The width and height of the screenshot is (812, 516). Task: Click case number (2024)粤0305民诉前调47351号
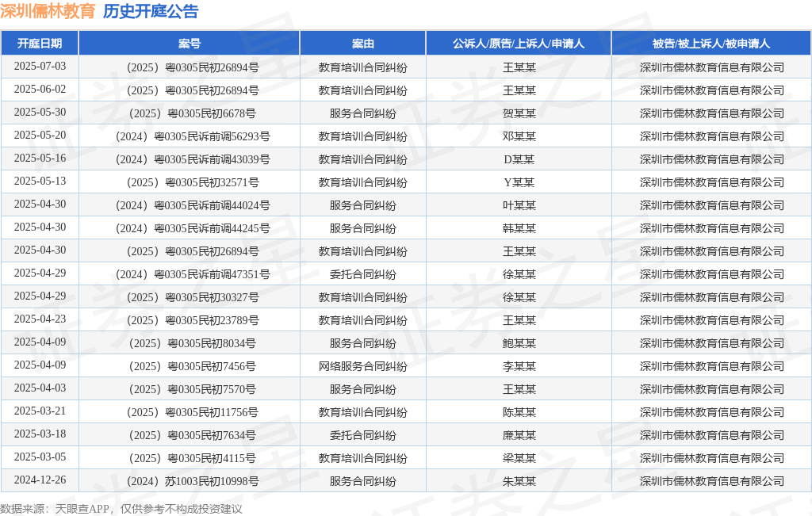click(x=193, y=274)
